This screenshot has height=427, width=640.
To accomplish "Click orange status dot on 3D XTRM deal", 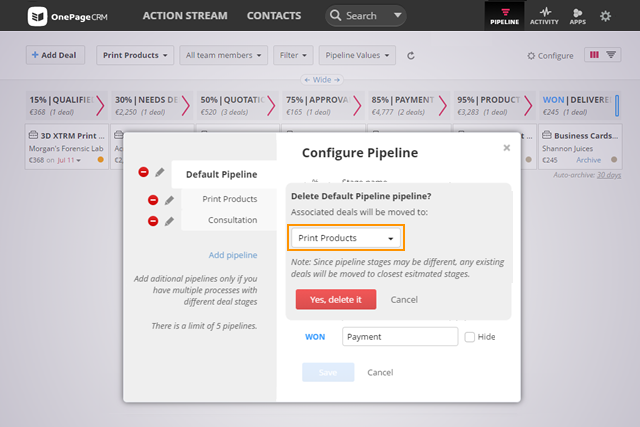I will point(100,160).
